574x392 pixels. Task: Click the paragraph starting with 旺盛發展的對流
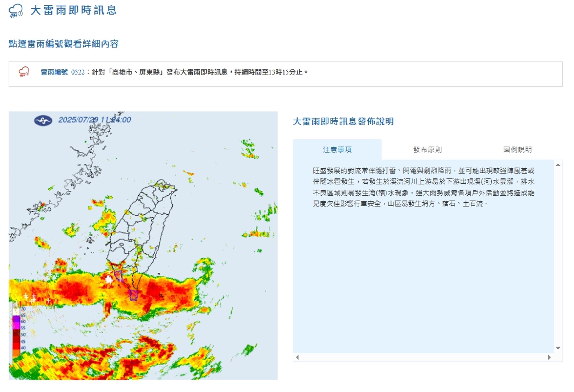423,187
